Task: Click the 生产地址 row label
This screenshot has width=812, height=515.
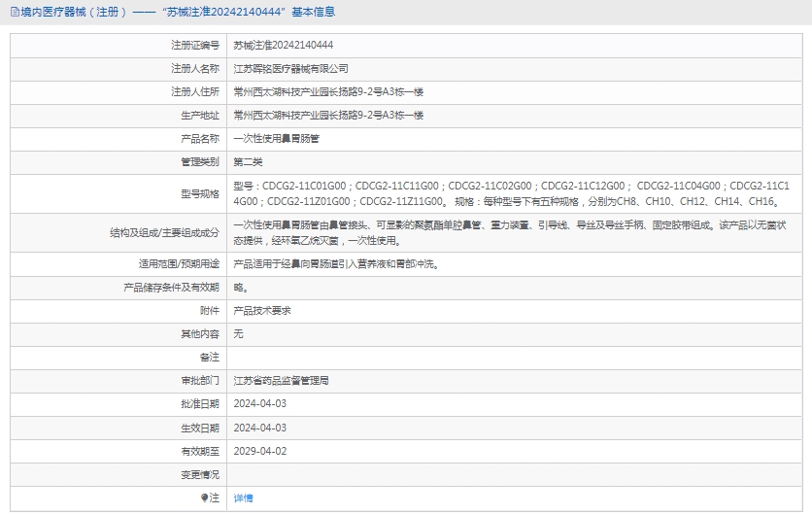Action: pyautogui.click(x=199, y=116)
